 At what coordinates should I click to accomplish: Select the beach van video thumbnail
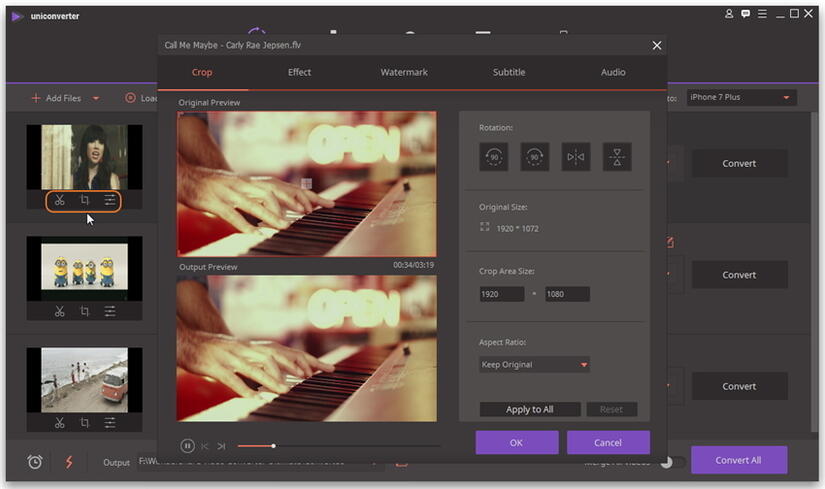point(84,380)
